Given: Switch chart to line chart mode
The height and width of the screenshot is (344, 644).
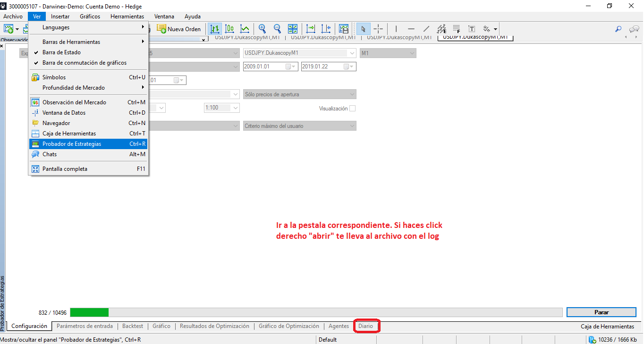Looking at the screenshot, I should coord(245,29).
